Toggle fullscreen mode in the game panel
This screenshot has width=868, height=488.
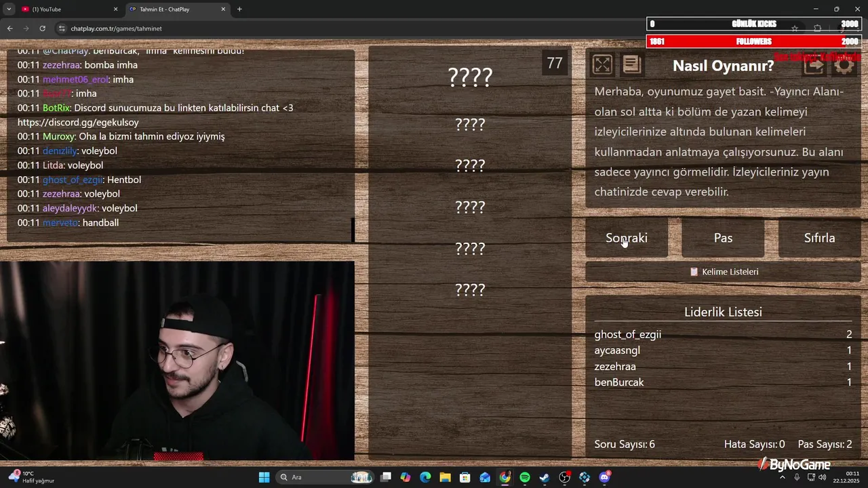[602, 64]
